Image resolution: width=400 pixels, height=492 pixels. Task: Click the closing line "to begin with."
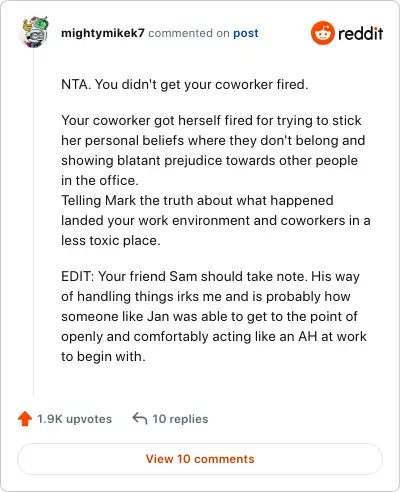coord(103,357)
